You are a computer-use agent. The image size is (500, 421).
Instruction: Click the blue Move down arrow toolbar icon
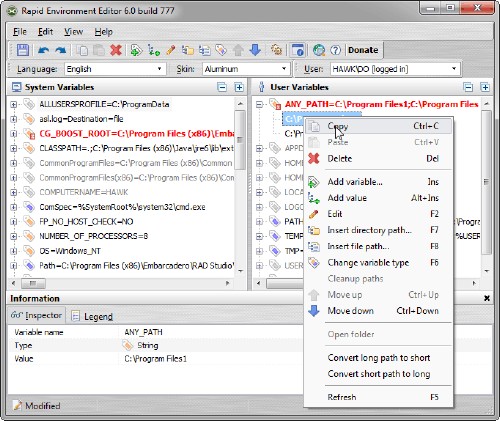click(x=255, y=50)
